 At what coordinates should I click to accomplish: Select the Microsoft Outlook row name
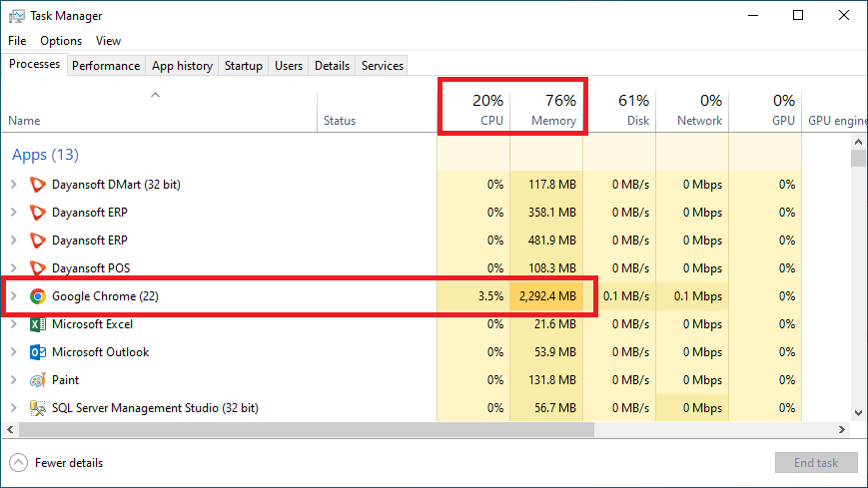(x=100, y=352)
